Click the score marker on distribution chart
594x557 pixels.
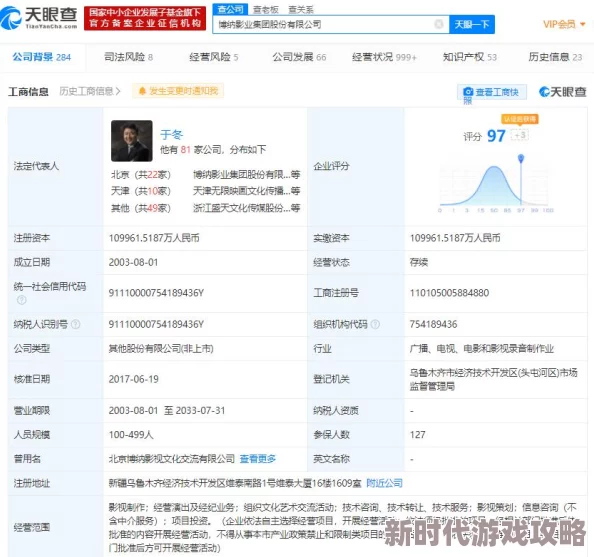(x=521, y=158)
